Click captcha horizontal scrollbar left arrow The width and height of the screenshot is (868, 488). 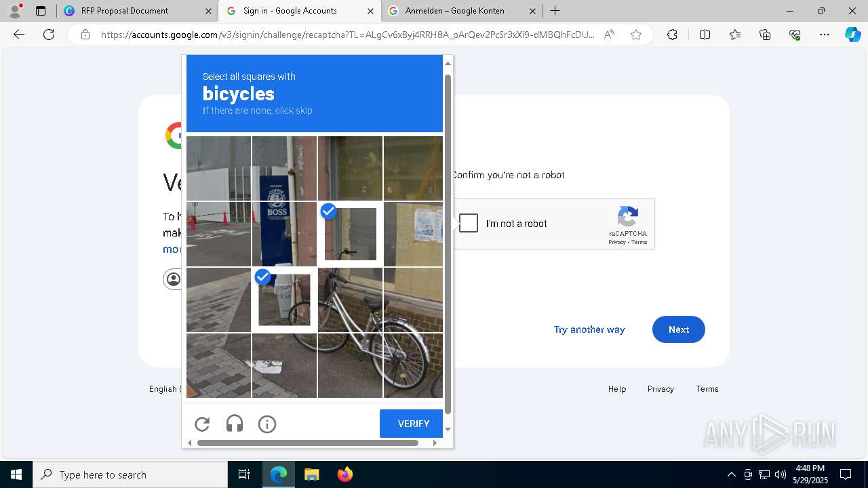pos(190,443)
